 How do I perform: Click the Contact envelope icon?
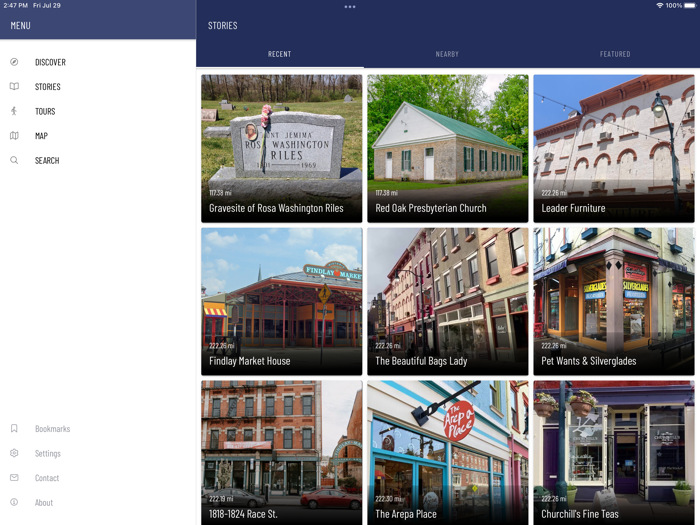click(14, 478)
